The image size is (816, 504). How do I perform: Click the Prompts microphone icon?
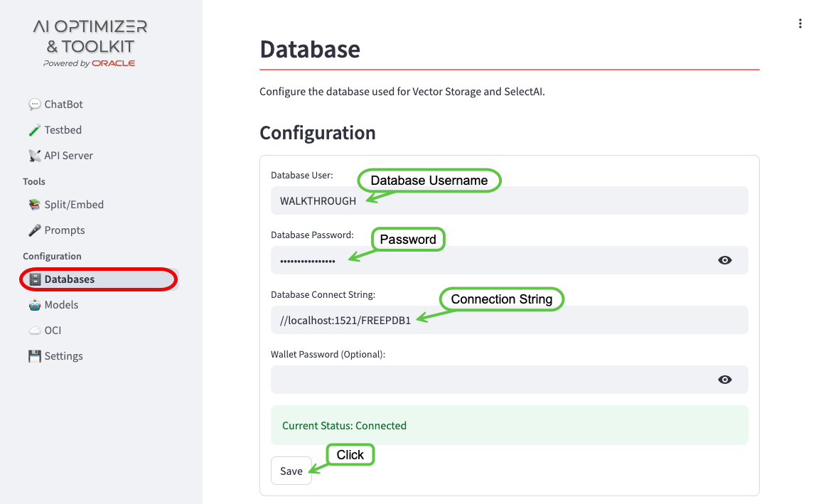click(x=34, y=230)
